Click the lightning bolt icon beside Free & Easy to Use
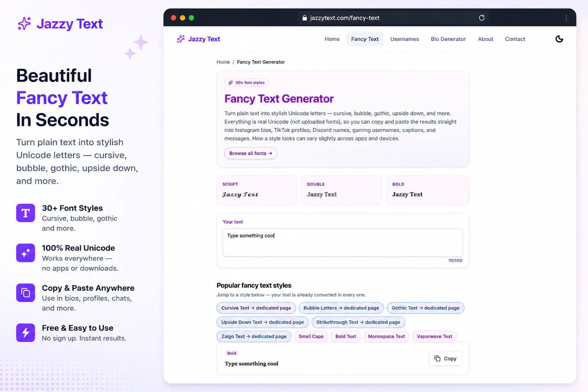Viewport: 588px width, 392px height. tap(26, 333)
